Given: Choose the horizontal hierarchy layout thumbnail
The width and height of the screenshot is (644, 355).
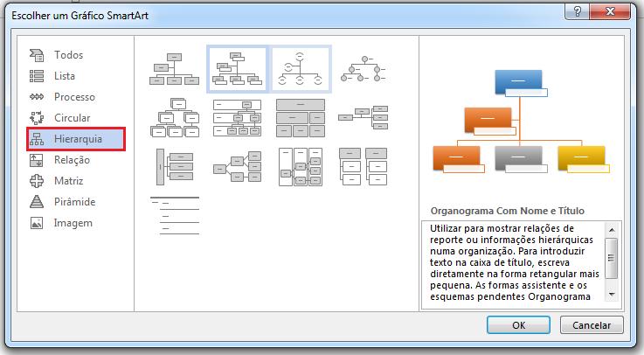Looking at the screenshot, I should [x=237, y=165].
